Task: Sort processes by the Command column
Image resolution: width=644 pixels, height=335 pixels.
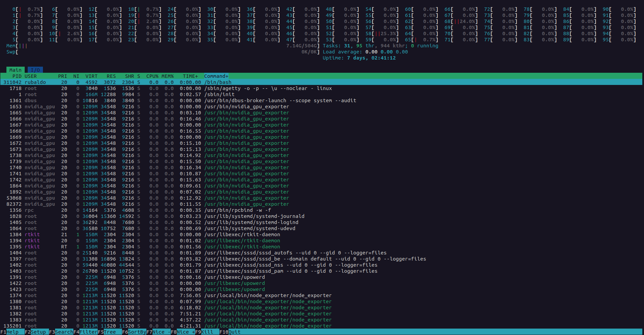Action: pyautogui.click(x=216, y=76)
